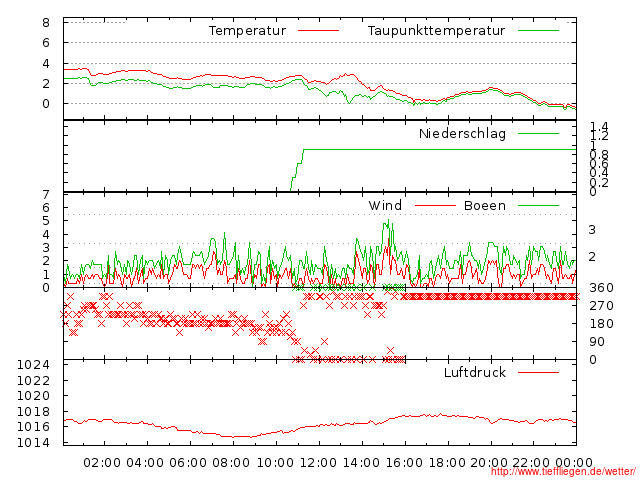Select the Niederschlag legend label

[462, 133]
